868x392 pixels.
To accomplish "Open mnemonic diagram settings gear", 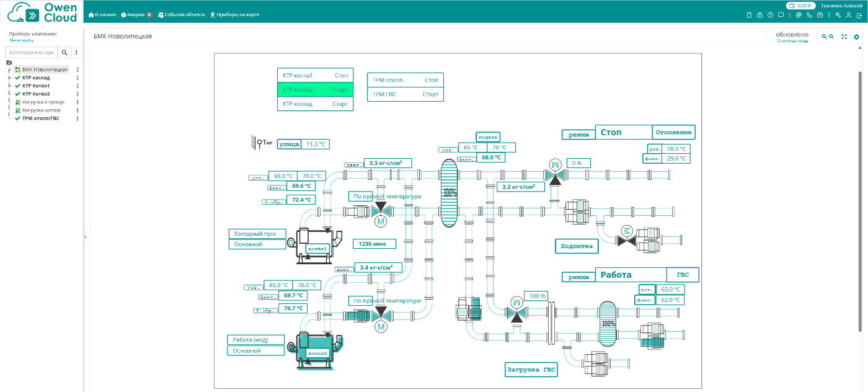I will 856,37.
